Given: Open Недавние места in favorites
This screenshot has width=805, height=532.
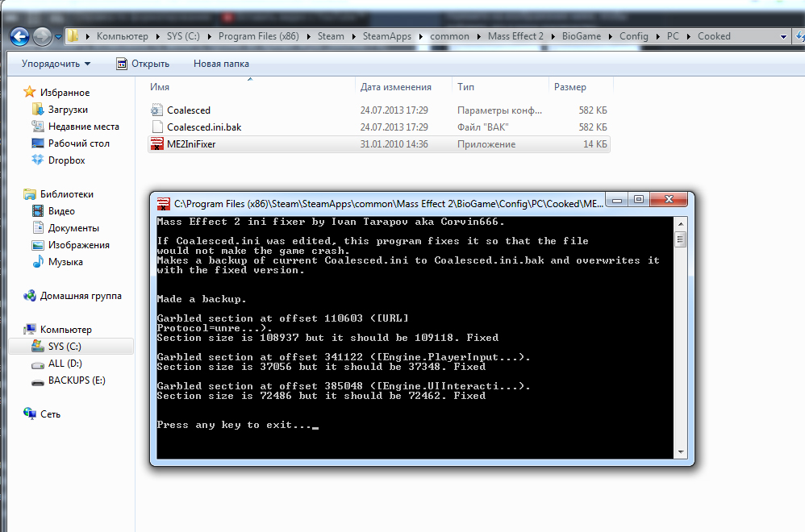Looking at the screenshot, I should (84, 127).
